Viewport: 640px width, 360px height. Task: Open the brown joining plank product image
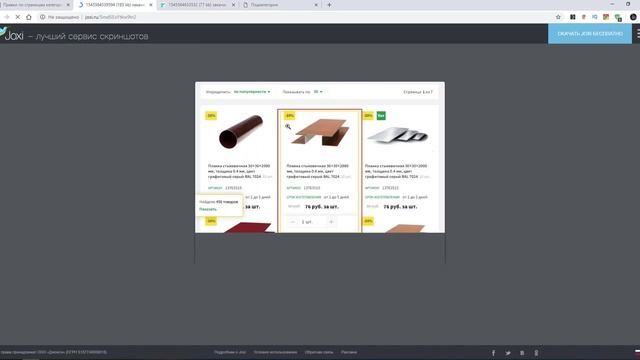[320, 132]
